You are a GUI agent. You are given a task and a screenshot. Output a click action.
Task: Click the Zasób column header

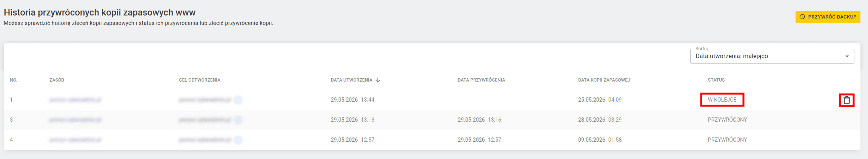click(x=57, y=80)
